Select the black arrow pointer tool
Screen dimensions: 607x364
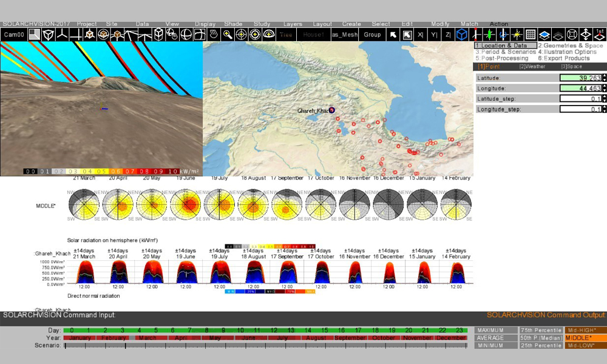coord(393,35)
